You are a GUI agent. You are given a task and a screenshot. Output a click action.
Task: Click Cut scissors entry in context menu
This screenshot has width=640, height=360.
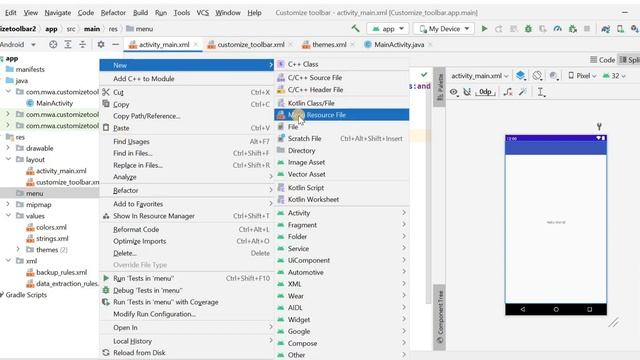pyautogui.click(x=187, y=92)
